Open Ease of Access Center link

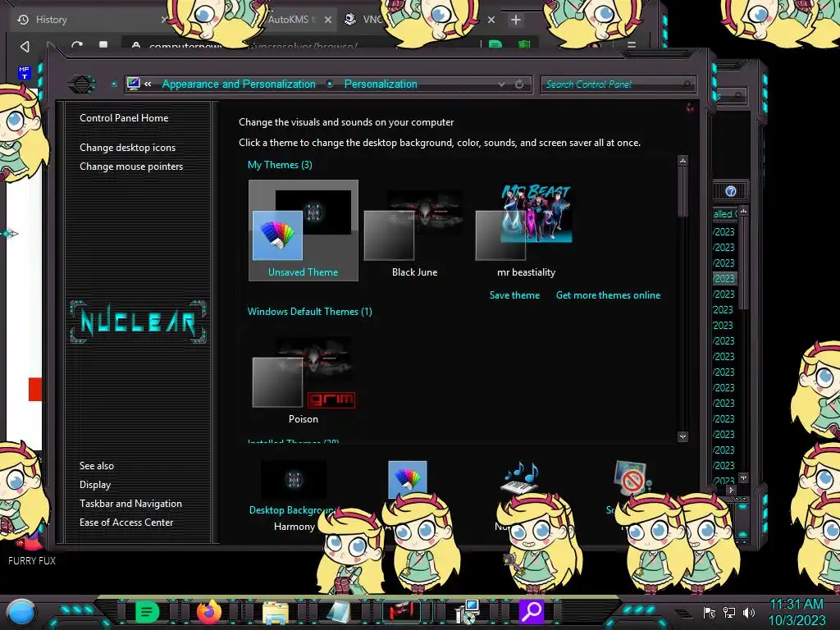click(x=126, y=523)
